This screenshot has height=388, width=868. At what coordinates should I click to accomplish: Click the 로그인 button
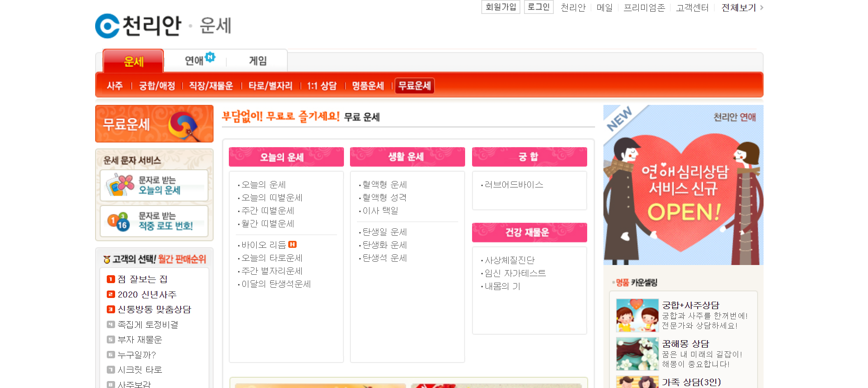(x=538, y=7)
